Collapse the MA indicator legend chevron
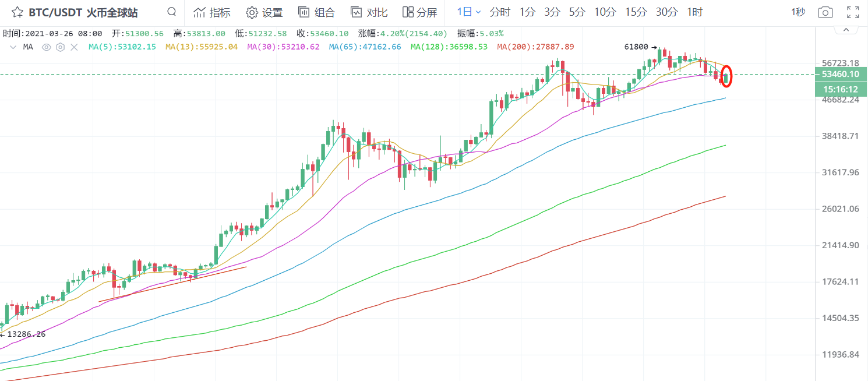 click(14, 47)
